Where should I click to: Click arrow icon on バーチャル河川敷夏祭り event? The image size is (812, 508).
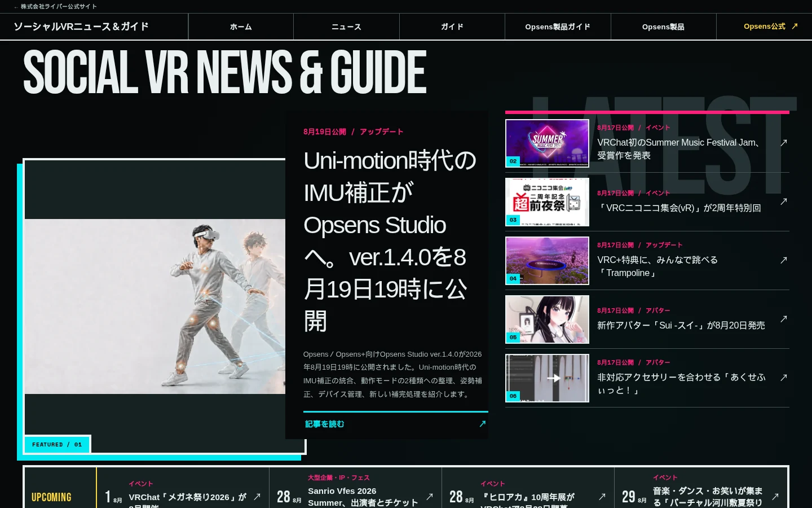coord(775,497)
